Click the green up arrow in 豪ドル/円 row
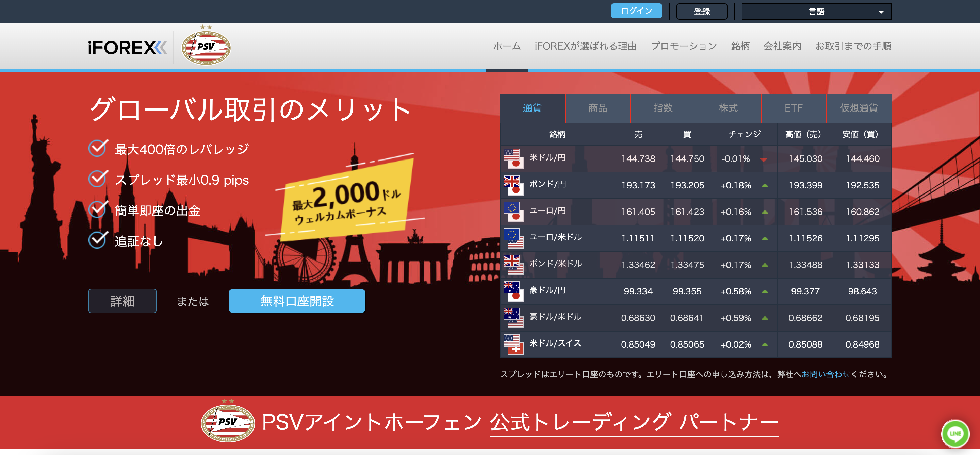The width and height of the screenshot is (980, 455). point(765,291)
